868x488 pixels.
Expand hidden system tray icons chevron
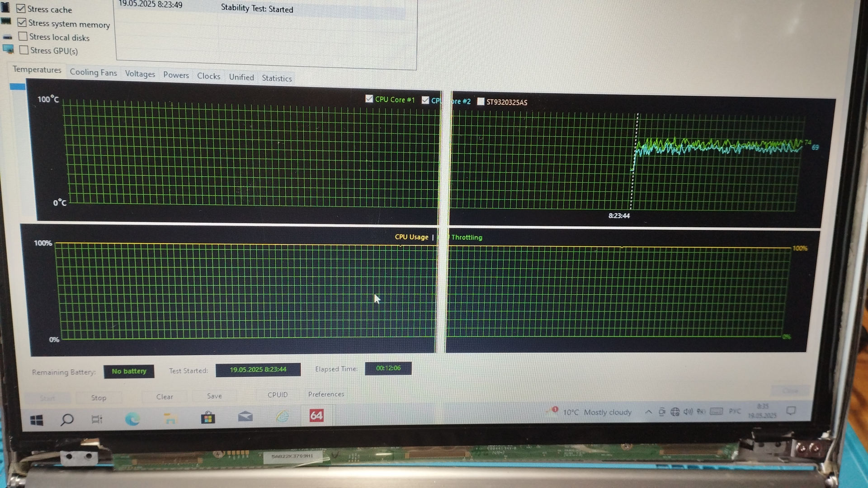(648, 412)
